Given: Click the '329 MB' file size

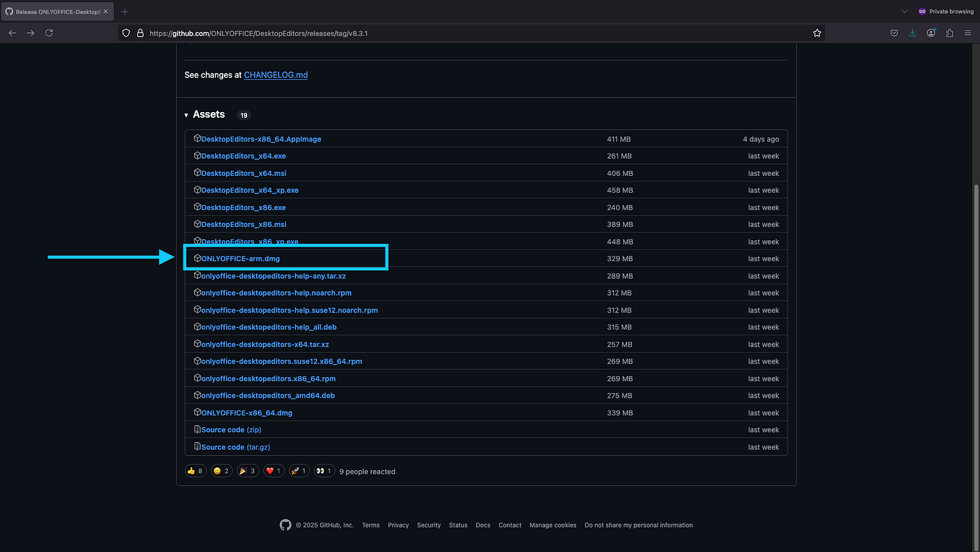Looking at the screenshot, I should (619, 259).
